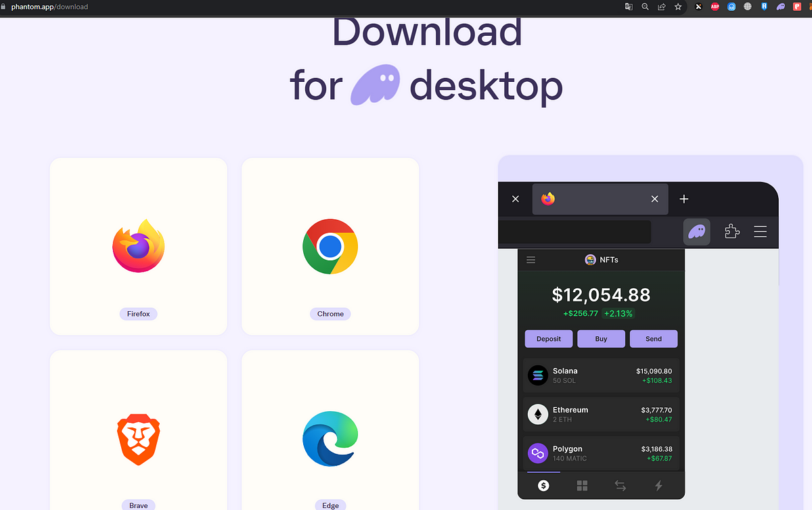Image resolution: width=812 pixels, height=510 pixels.
Task: Click the Send button in wallet
Action: click(x=654, y=339)
